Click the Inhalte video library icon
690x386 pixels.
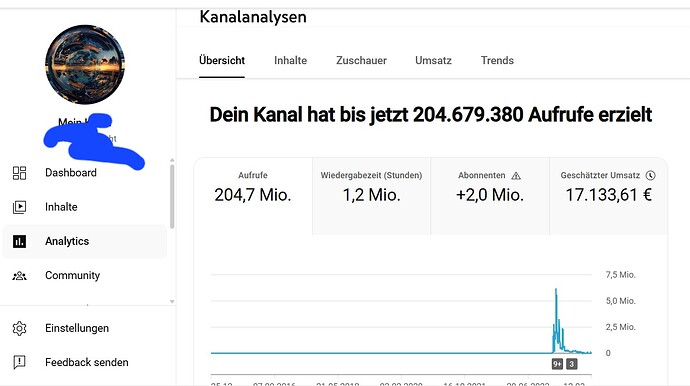point(19,207)
